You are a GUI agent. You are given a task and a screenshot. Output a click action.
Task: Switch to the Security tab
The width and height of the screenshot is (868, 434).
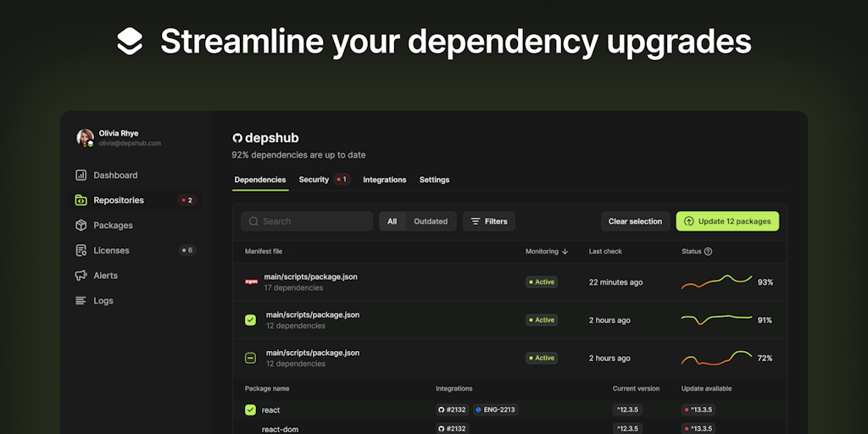pyautogui.click(x=314, y=180)
